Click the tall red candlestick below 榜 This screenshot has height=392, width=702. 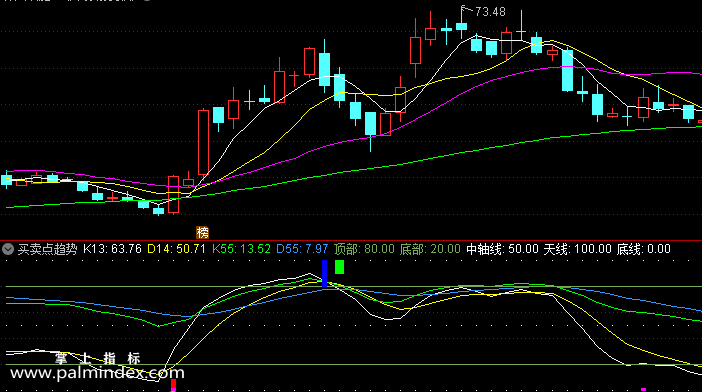203,142
